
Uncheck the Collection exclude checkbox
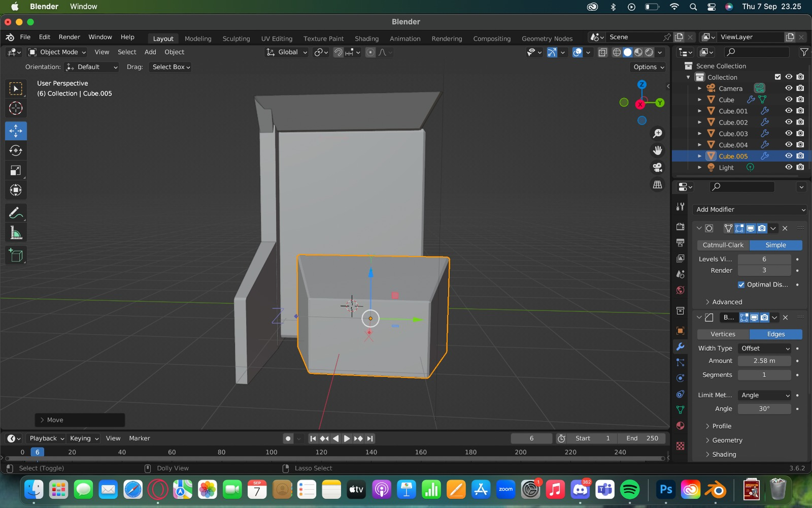[x=777, y=77]
